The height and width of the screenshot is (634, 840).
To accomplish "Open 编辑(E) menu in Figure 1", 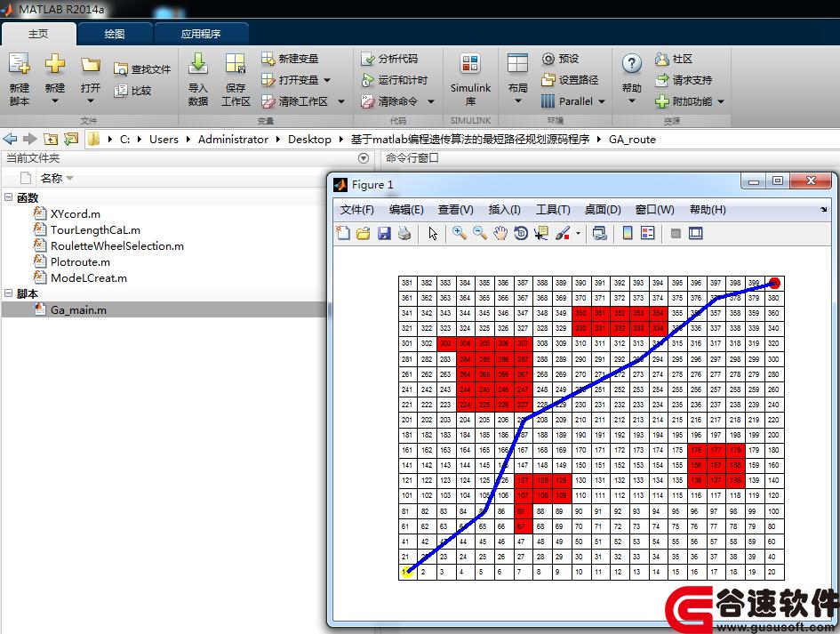I will click(406, 210).
